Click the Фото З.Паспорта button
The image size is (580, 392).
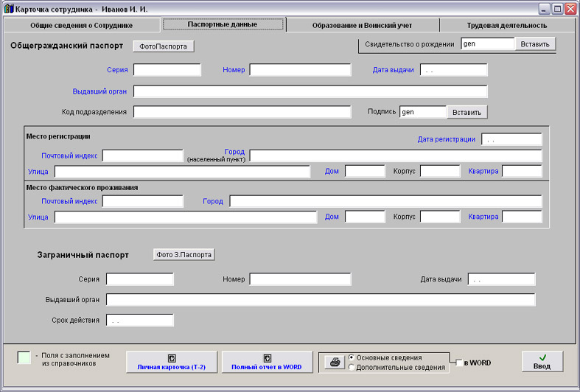pyautogui.click(x=184, y=255)
